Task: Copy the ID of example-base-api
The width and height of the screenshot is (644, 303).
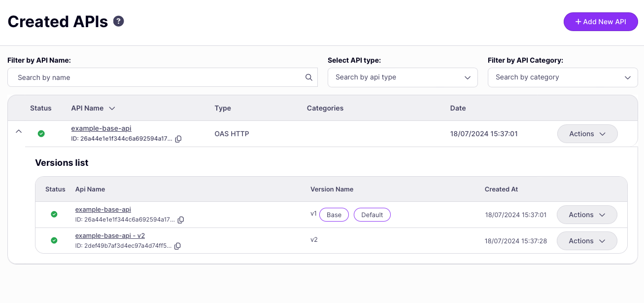Action: tap(178, 139)
